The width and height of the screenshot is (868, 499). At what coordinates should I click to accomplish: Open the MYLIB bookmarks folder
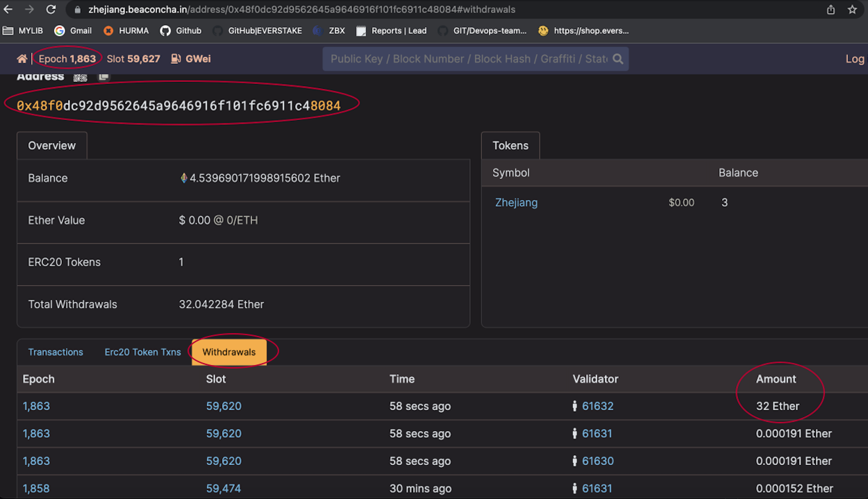tap(23, 31)
